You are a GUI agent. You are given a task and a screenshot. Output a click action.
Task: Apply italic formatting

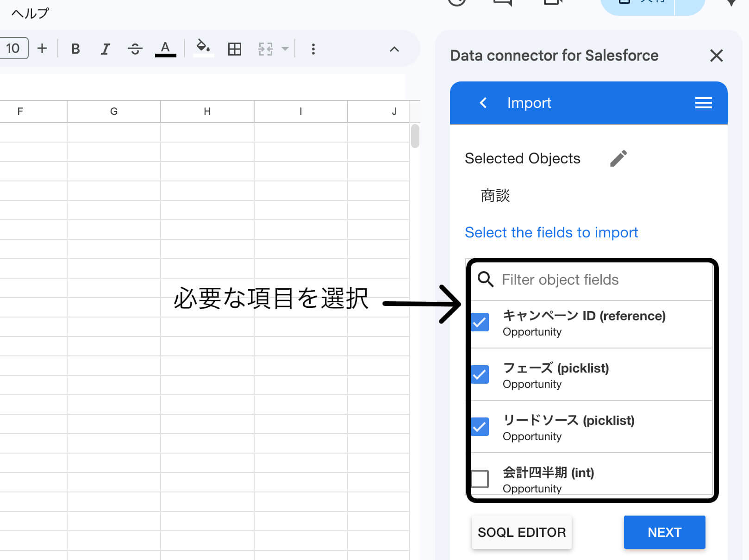point(105,48)
